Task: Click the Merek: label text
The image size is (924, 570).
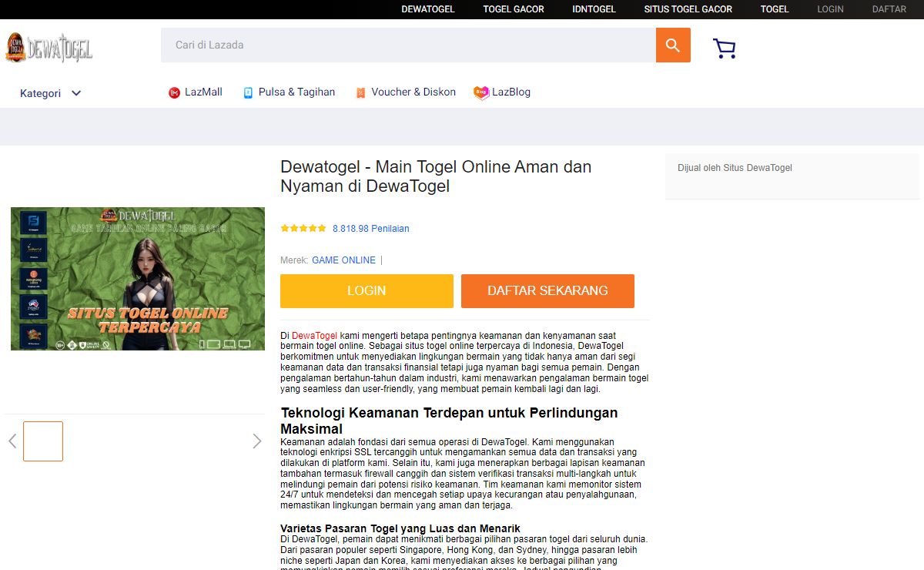Action: point(294,260)
